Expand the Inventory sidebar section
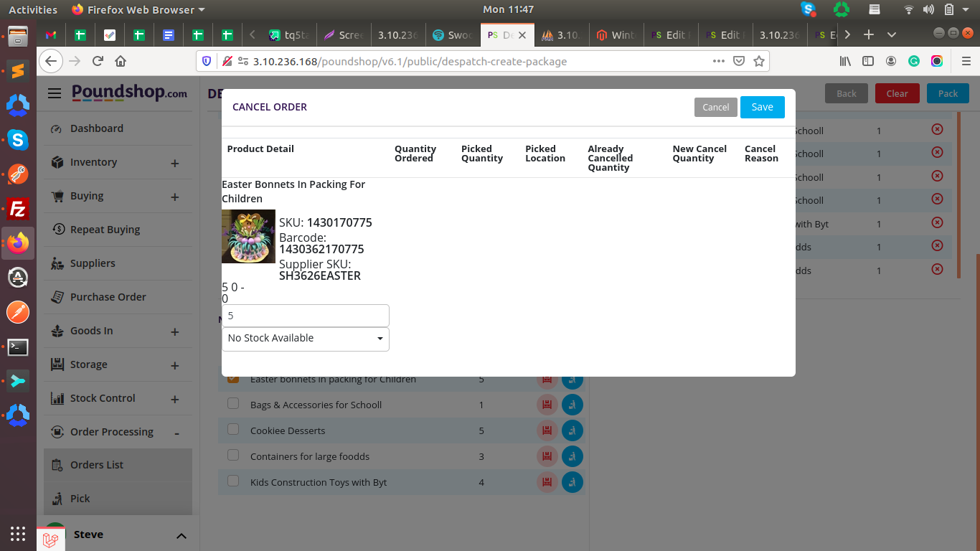The height and width of the screenshot is (551, 980). click(174, 164)
